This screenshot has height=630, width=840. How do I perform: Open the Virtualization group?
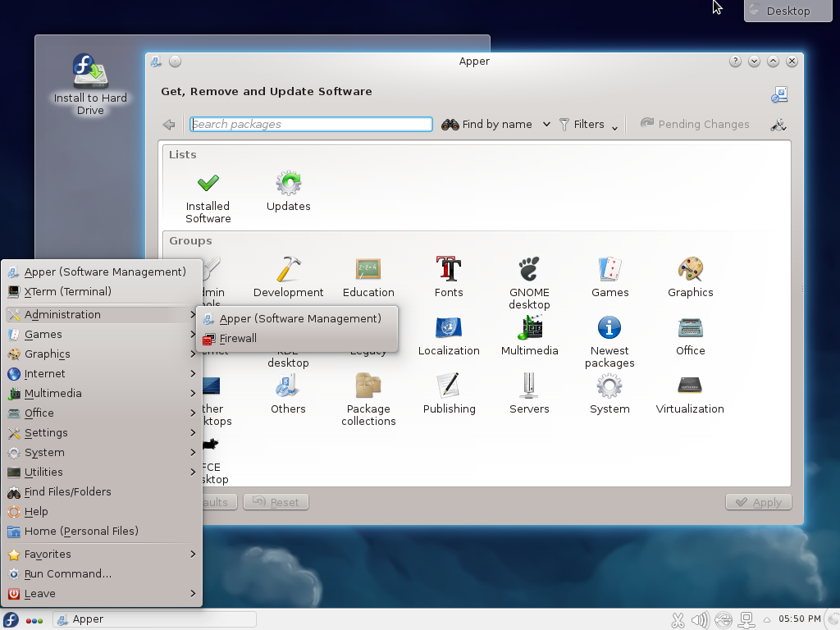click(x=690, y=395)
